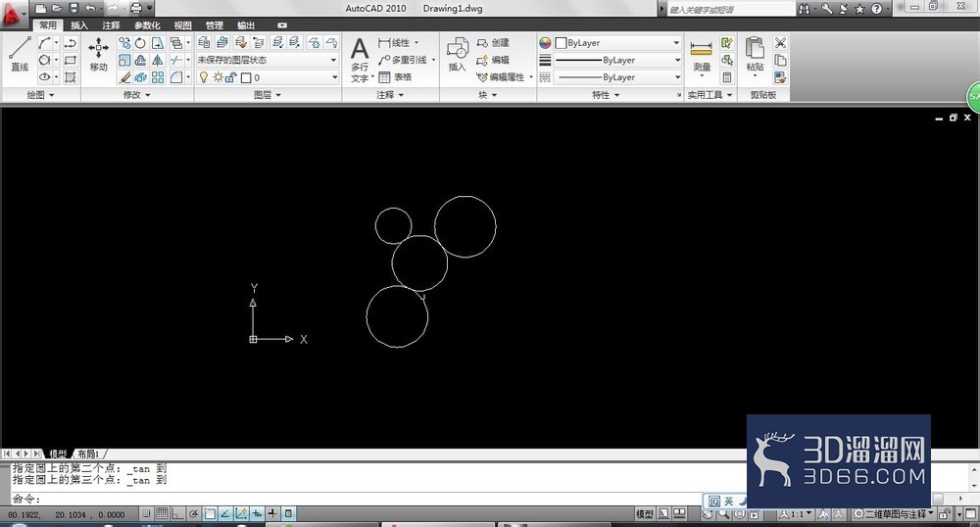Toggle ortho mode in status bar
The height and width of the screenshot is (527, 980).
coord(177,513)
